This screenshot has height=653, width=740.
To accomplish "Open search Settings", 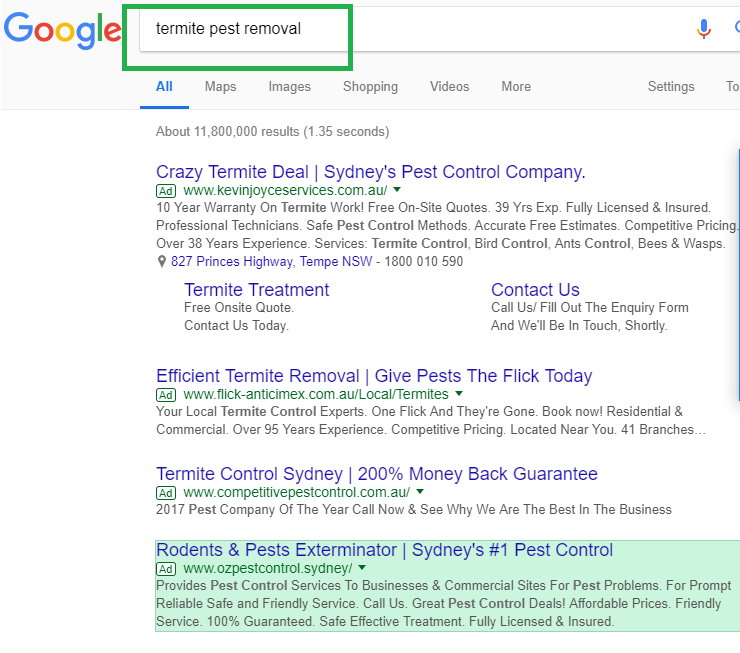I will pos(671,87).
